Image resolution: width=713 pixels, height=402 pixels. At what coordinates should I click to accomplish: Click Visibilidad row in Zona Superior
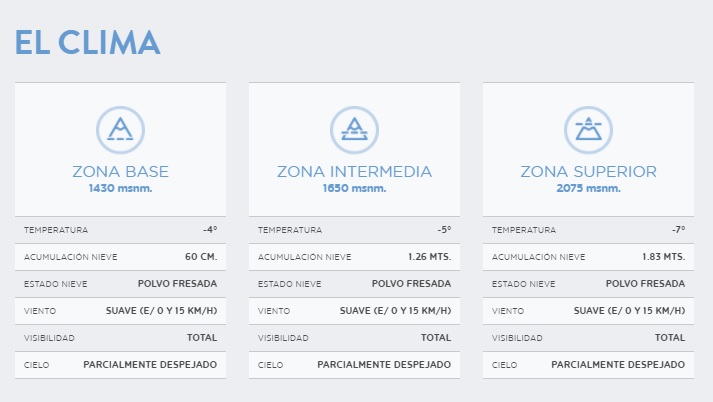(588, 338)
